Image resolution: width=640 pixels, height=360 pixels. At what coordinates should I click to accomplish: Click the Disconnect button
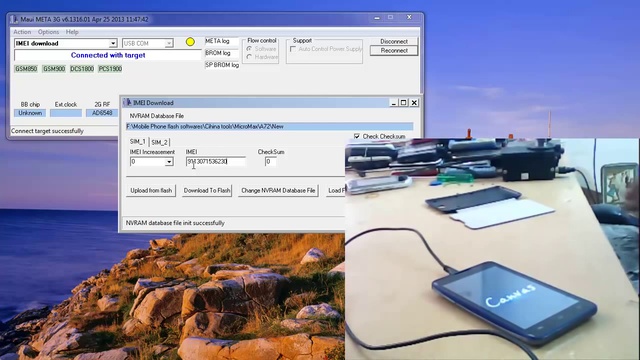(394, 41)
